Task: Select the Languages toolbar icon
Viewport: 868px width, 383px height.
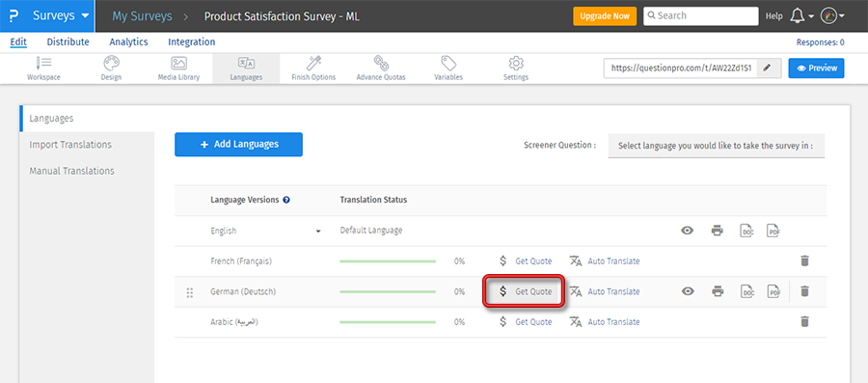Action: pyautogui.click(x=246, y=68)
